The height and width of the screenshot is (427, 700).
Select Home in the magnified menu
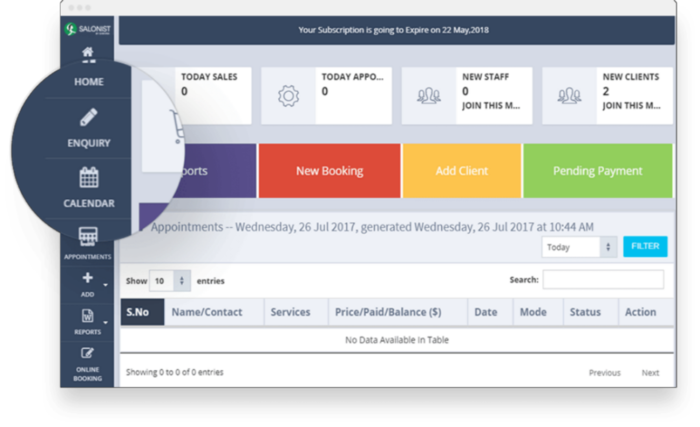(88, 81)
